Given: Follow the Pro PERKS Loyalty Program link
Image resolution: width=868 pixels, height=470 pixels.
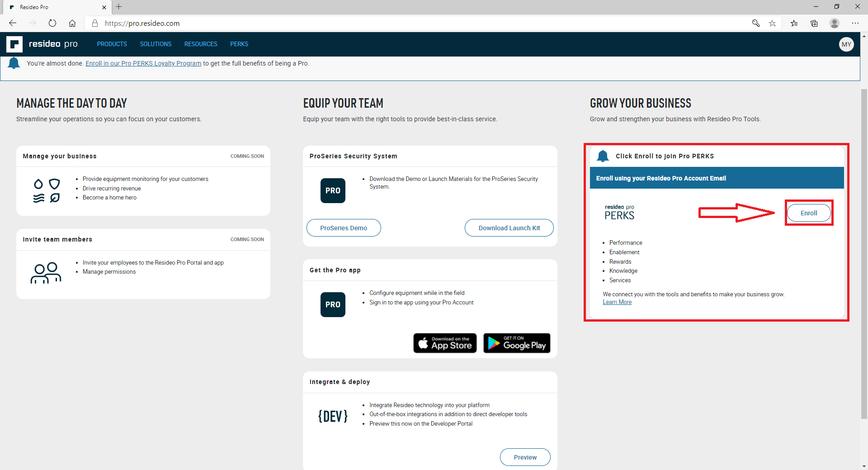Looking at the screenshot, I should tap(143, 63).
